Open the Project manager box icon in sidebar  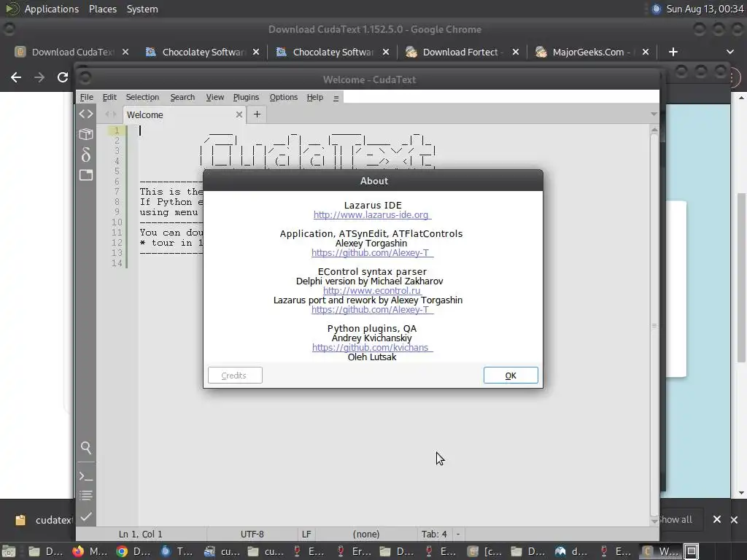(86, 134)
